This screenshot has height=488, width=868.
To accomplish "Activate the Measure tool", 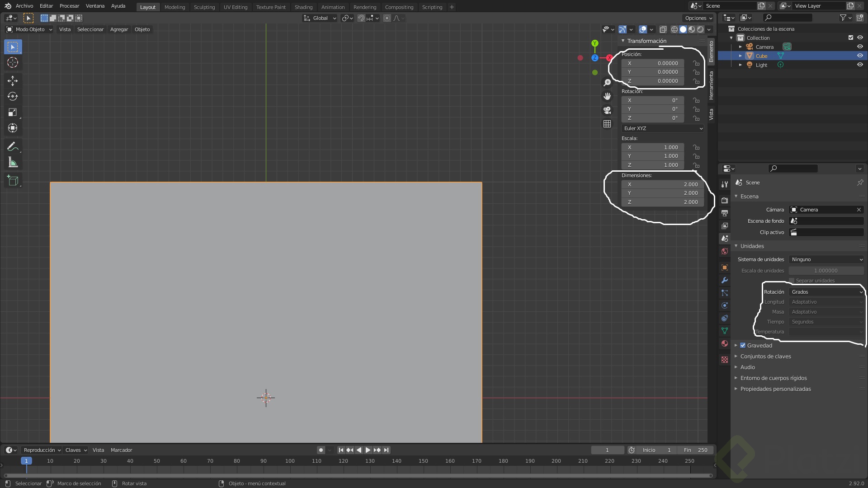I will (13, 163).
